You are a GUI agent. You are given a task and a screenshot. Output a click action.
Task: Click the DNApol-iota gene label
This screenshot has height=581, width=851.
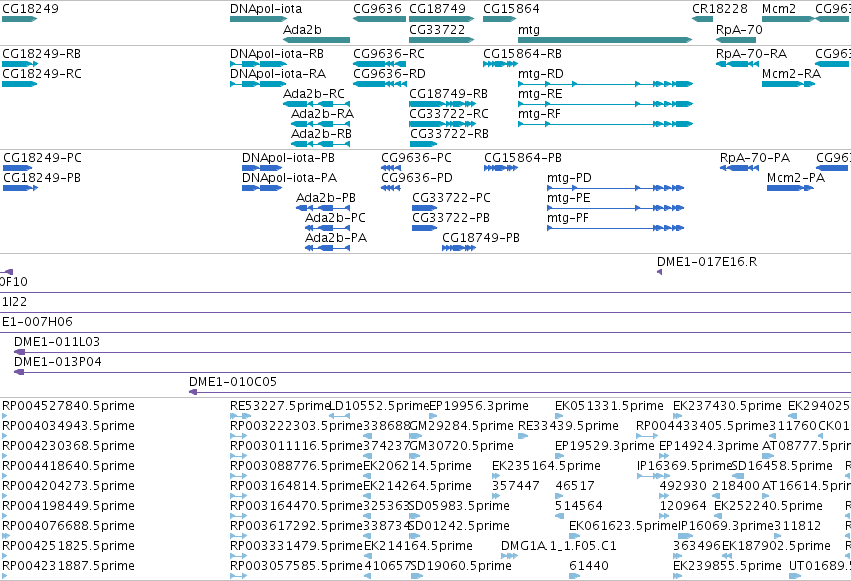click(266, 9)
